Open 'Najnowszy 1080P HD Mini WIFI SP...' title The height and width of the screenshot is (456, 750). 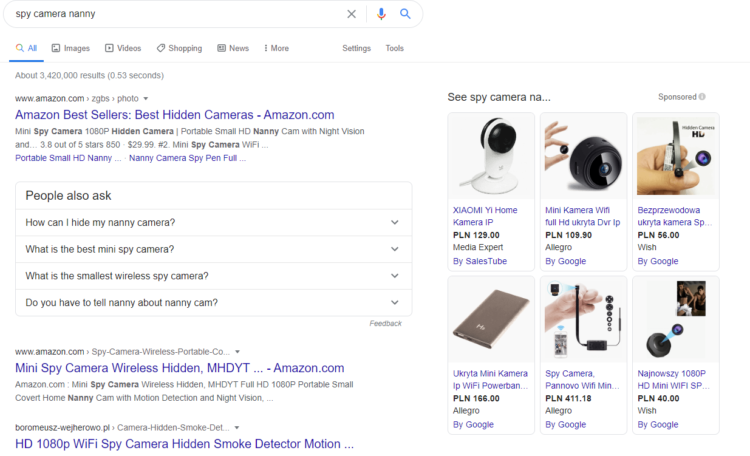tap(673, 379)
